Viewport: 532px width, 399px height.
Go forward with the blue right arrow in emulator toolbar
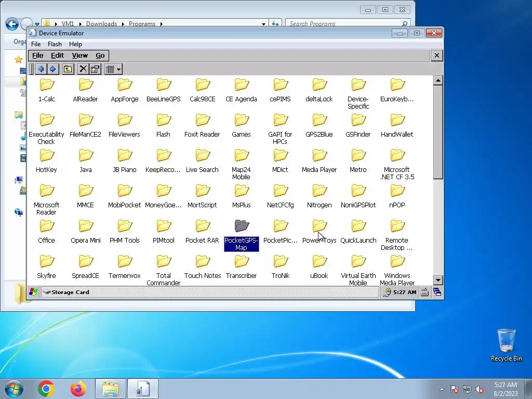tap(53, 69)
